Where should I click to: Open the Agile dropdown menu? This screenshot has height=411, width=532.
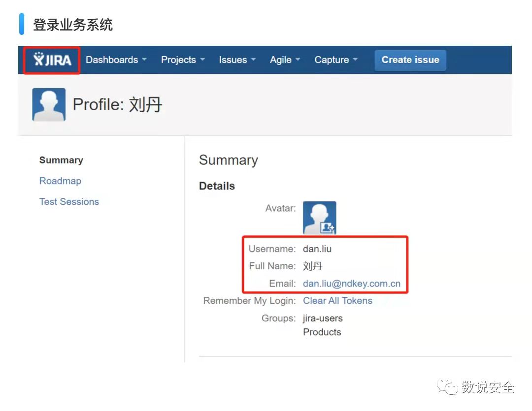coord(285,60)
